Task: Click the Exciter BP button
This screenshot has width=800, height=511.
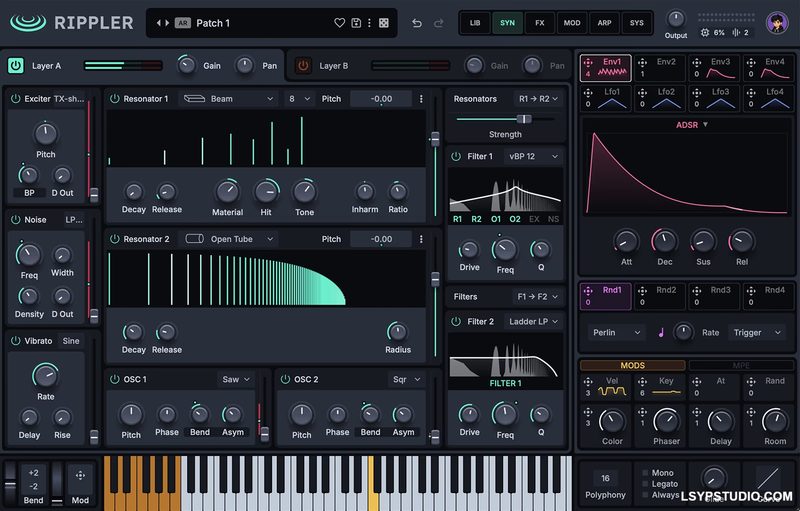Action: pos(29,193)
